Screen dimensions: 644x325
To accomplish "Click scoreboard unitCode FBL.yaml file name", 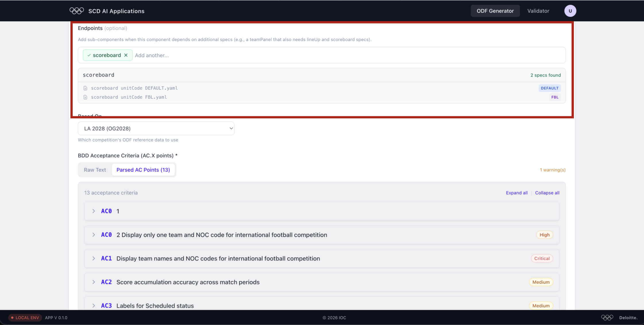I will point(129,97).
